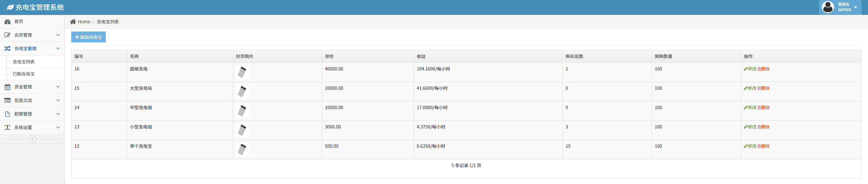Open cover image thumbnail for 中型充电组
The height and width of the screenshot is (184, 868).
243,111
